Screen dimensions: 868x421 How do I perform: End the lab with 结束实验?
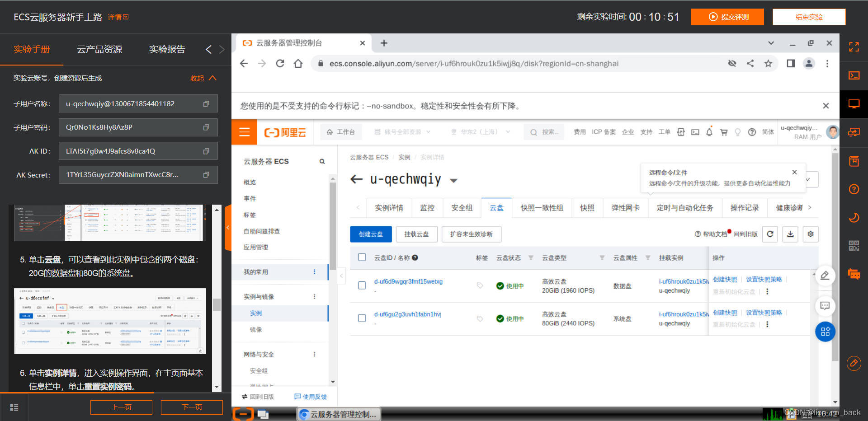coord(809,17)
